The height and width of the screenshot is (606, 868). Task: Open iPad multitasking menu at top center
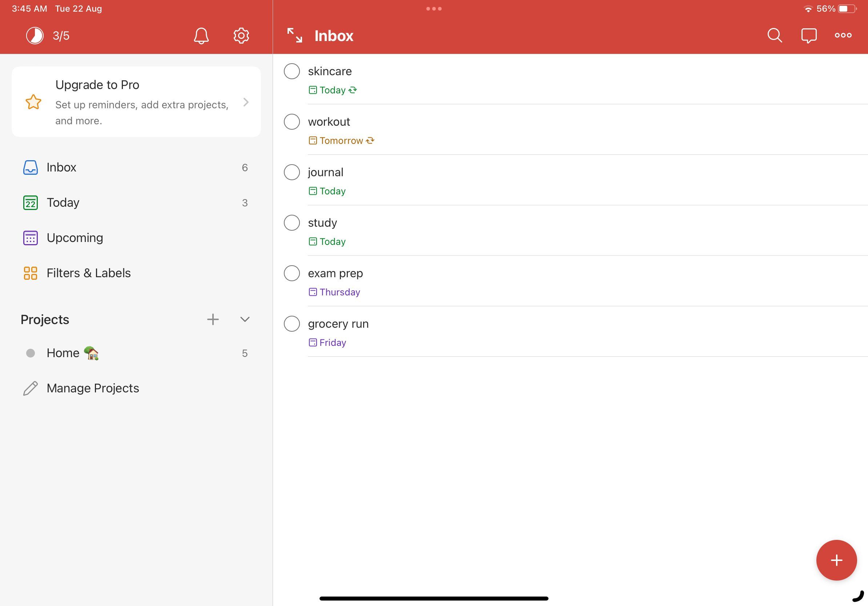434,8
